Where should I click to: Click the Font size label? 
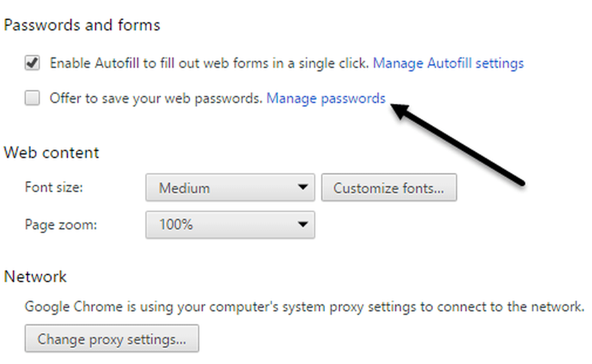[54, 187]
